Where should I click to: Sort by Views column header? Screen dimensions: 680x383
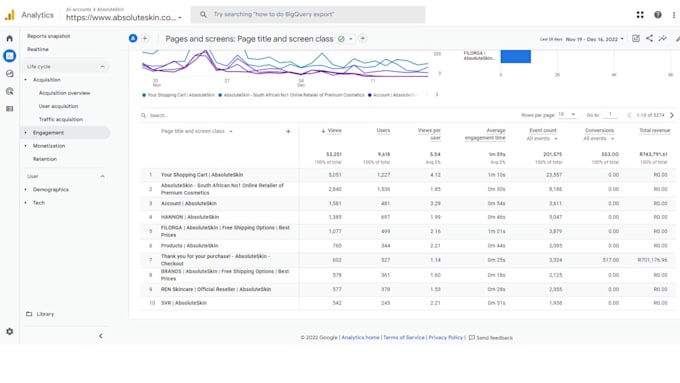[x=334, y=131]
